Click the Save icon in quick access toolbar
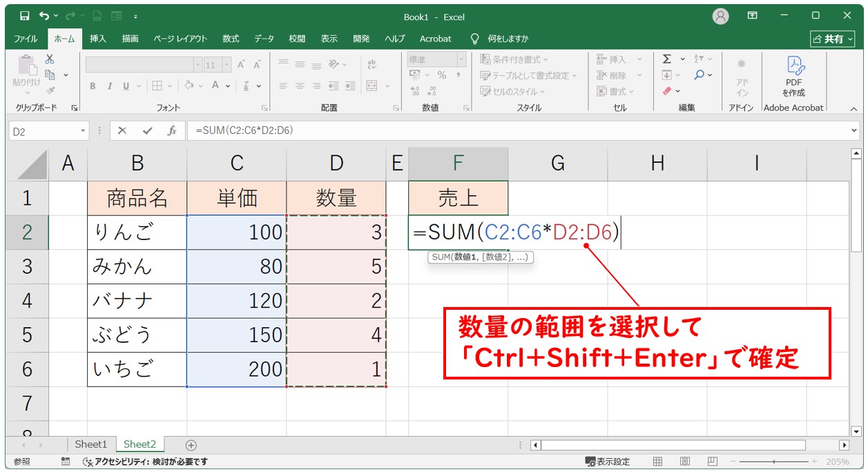Screen dimensions: 868x474 [24, 16]
